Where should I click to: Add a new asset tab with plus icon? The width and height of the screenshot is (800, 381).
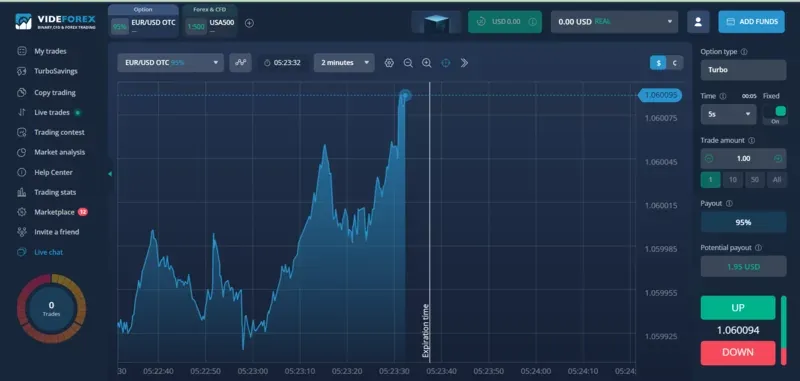pos(249,23)
